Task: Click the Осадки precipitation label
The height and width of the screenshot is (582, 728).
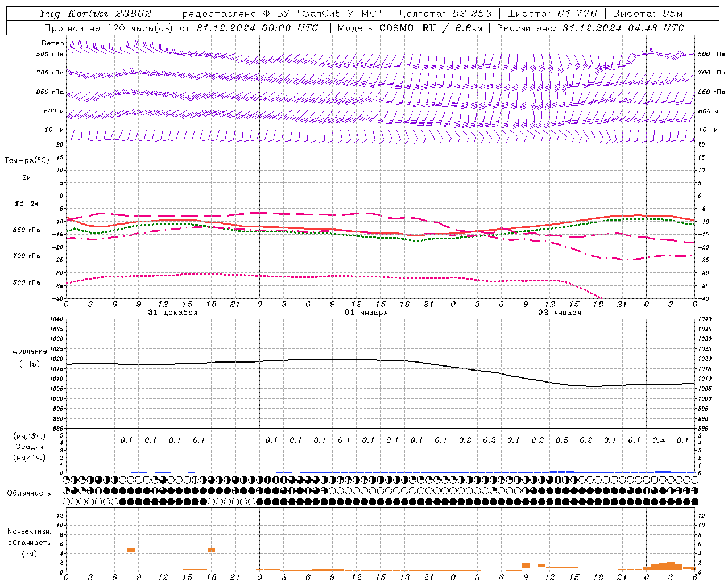Action: [x=30, y=447]
